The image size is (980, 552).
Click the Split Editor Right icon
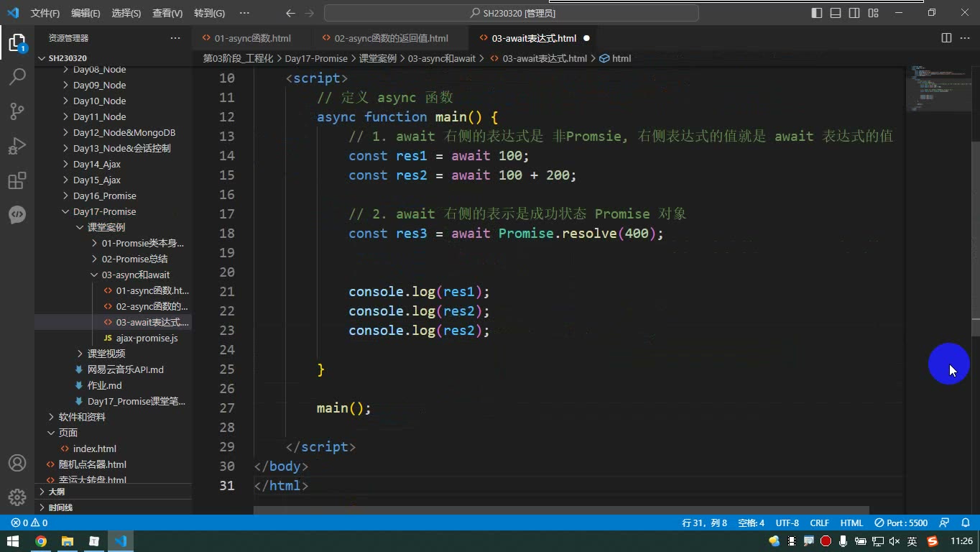tap(946, 38)
